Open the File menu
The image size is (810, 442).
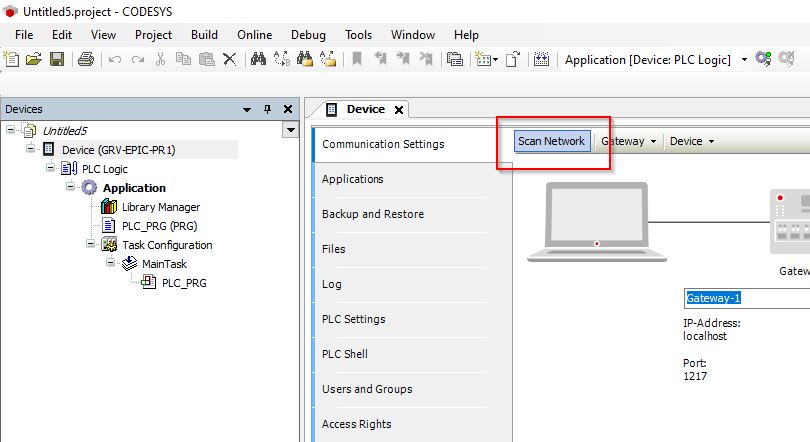24,35
